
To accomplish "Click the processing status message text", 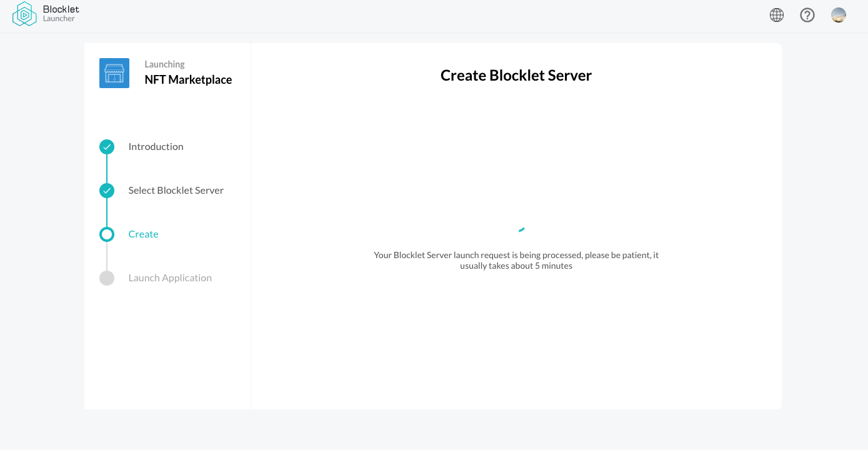I will click(x=516, y=260).
